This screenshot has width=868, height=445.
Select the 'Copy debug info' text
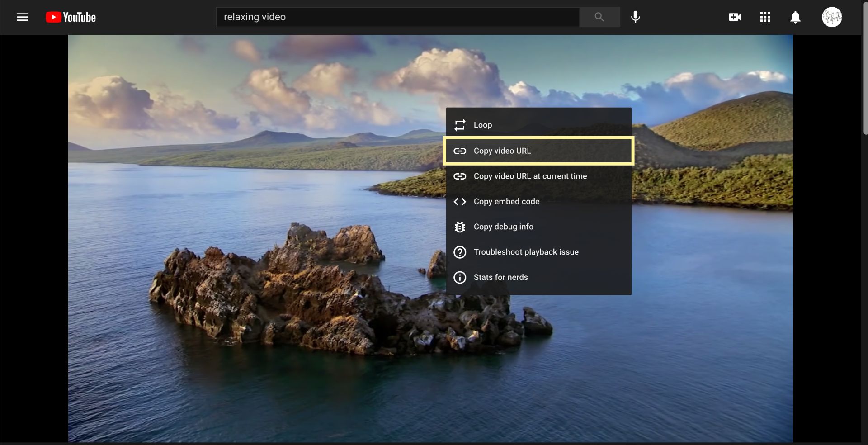503,227
